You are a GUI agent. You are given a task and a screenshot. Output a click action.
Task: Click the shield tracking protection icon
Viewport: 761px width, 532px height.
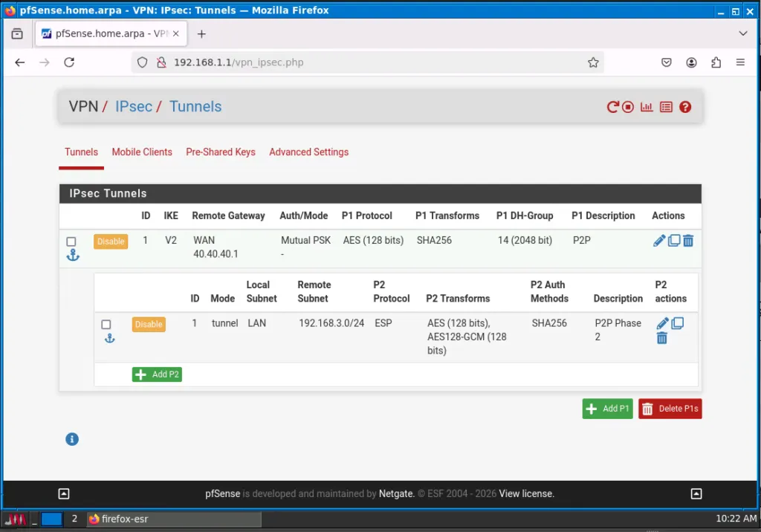[142, 62]
